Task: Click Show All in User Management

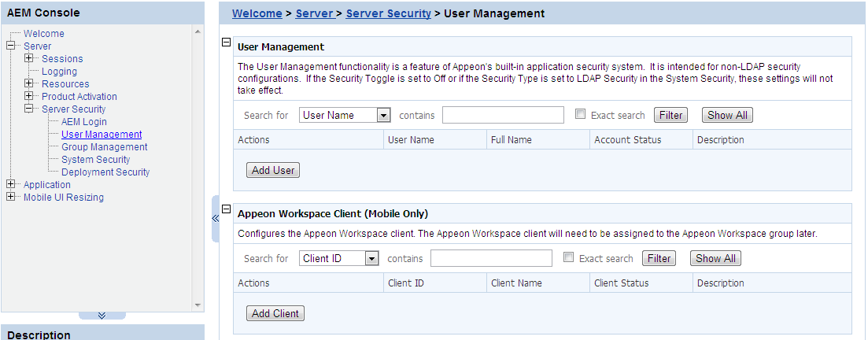Action: pos(727,115)
